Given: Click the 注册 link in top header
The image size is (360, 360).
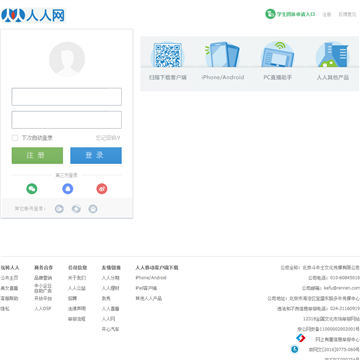Looking at the screenshot, I should point(327,14).
